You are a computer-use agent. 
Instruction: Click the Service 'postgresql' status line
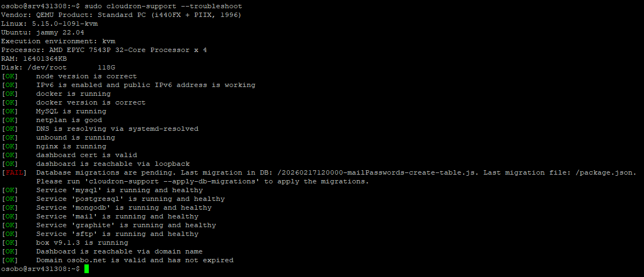[x=130, y=199]
